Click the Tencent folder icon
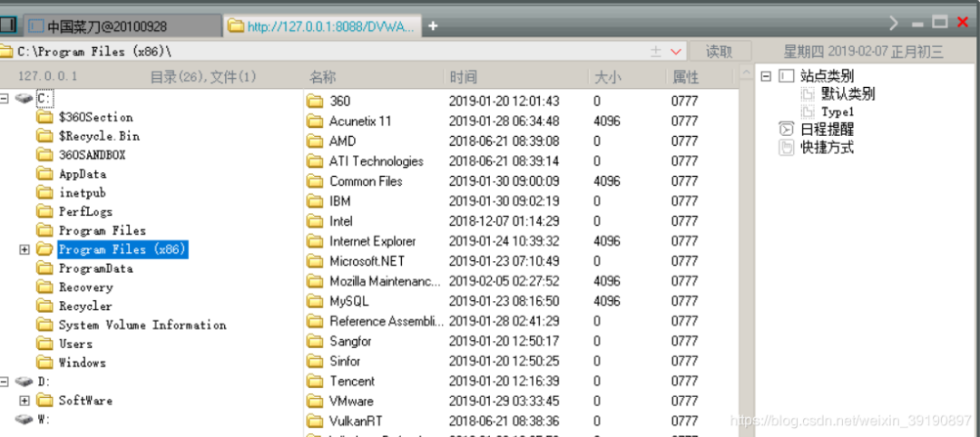 point(315,380)
